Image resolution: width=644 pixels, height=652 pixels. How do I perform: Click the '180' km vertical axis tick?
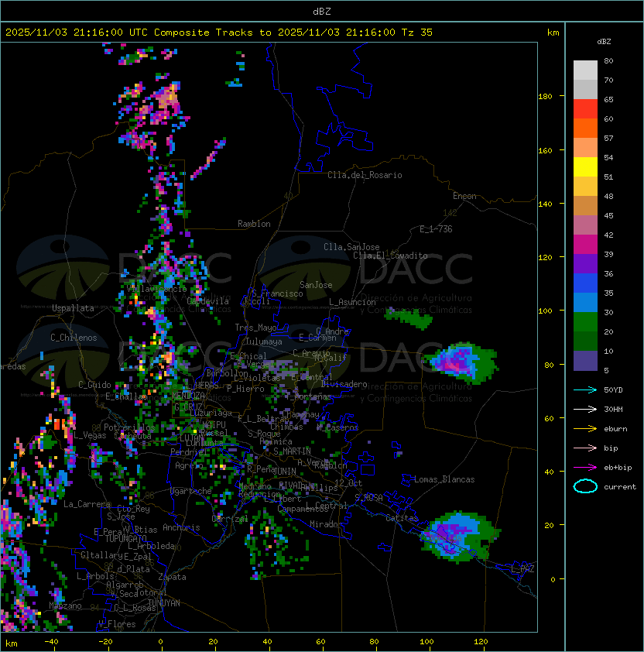[545, 97]
